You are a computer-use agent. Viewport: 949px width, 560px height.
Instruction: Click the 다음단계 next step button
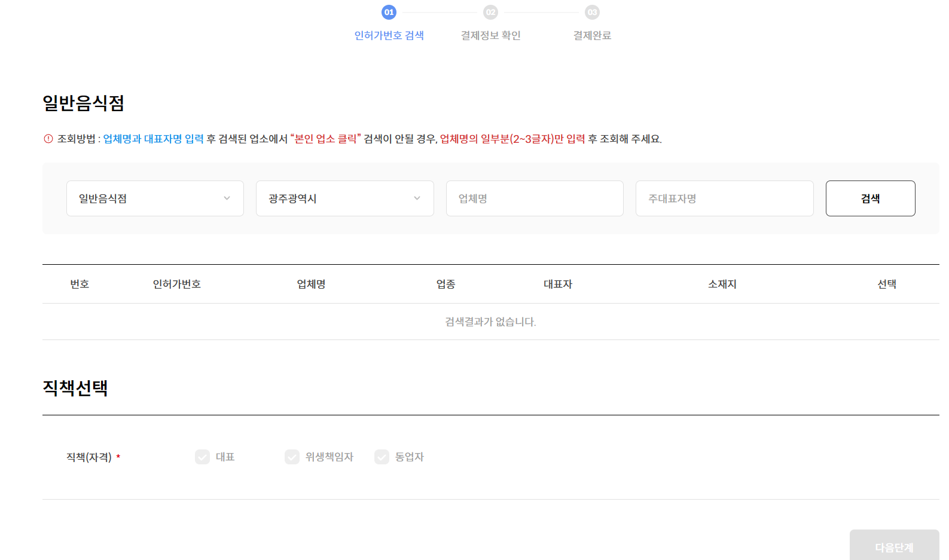point(895,545)
